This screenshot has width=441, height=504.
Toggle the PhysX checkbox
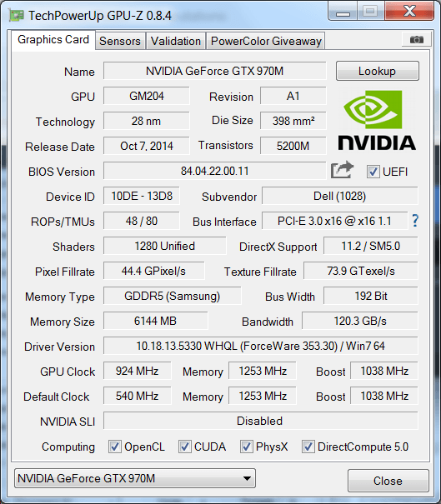pyautogui.click(x=246, y=447)
